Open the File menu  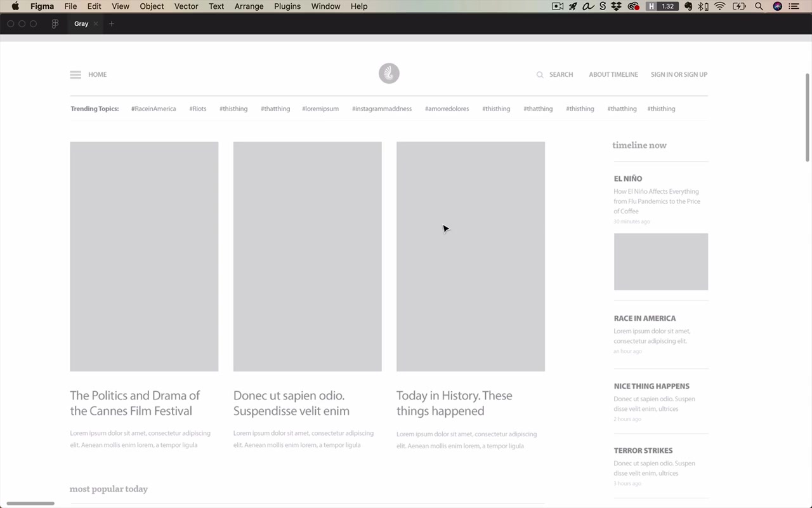[x=70, y=6]
